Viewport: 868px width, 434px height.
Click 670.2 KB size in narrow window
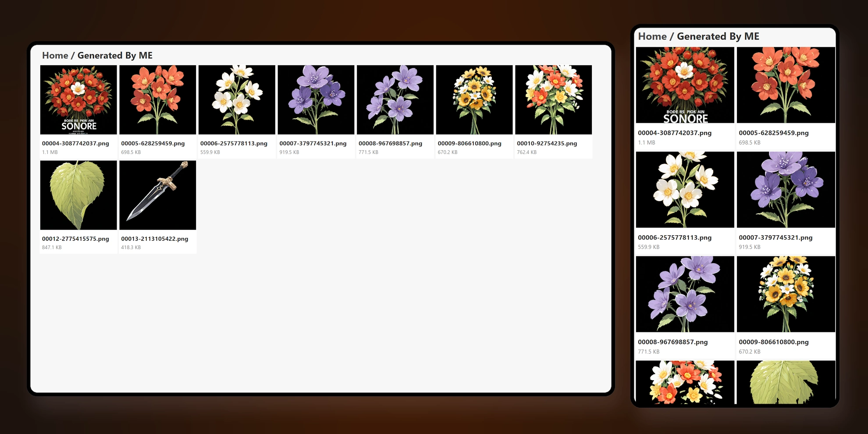point(750,352)
